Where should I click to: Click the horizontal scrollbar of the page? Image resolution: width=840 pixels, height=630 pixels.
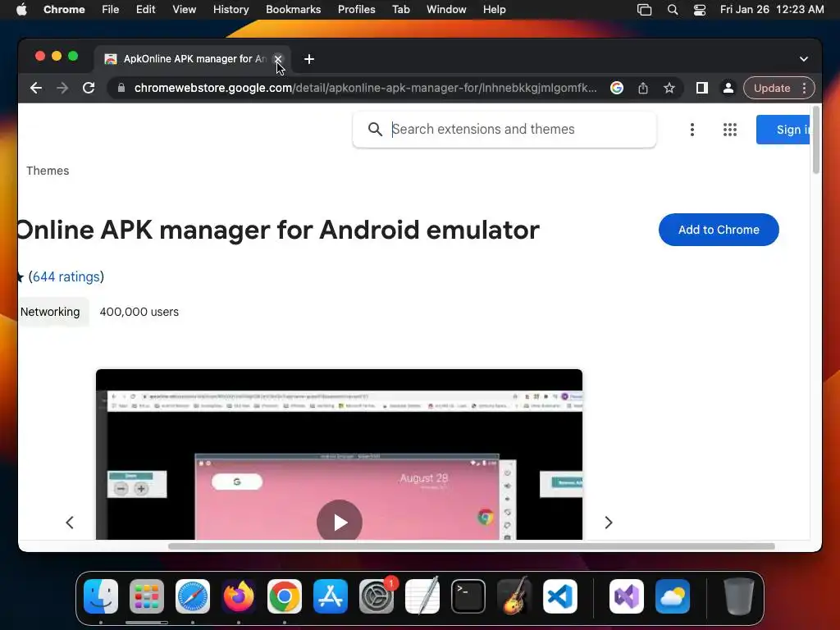(x=472, y=546)
